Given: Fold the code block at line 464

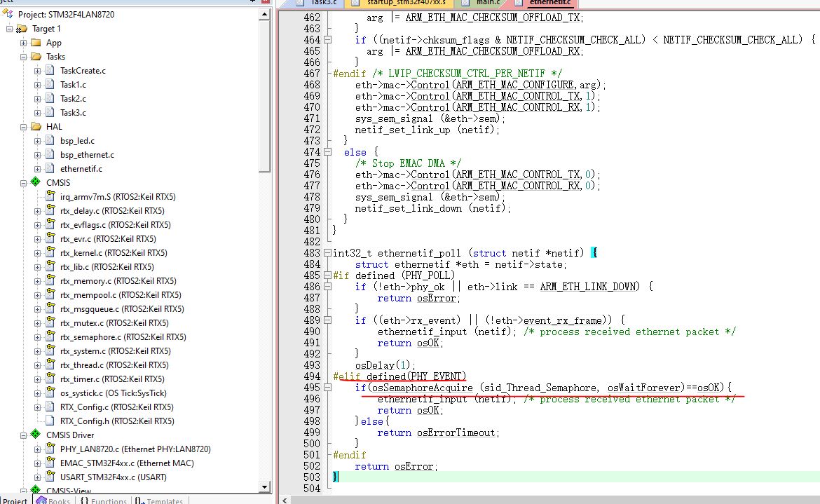Looking at the screenshot, I should tap(328, 40).
